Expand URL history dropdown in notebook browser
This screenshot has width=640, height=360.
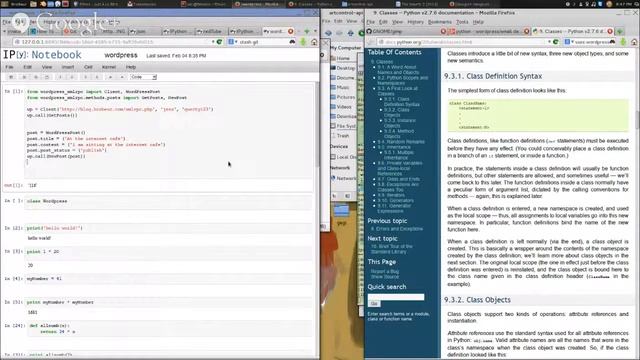(213, 42)
